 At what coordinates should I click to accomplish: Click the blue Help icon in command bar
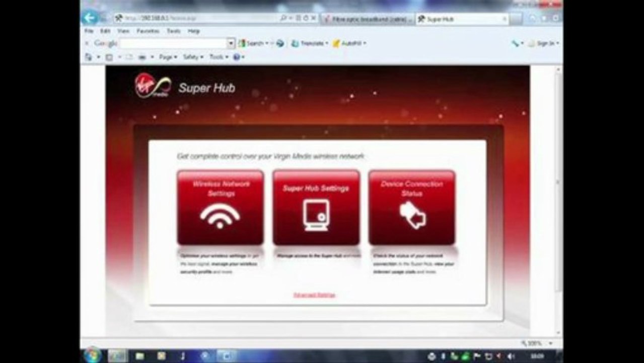pyautogui.click(x=237, y=57)
